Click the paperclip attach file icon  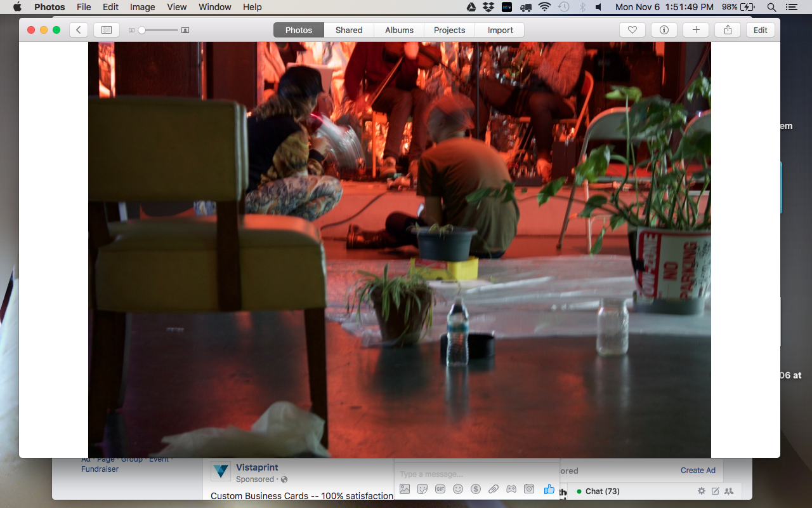(494, 489)
